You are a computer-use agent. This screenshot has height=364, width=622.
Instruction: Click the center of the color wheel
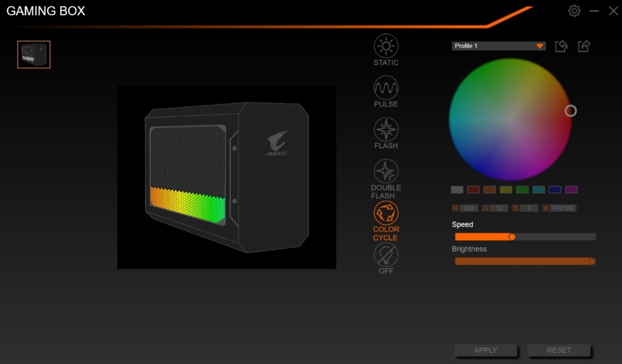[510, 120]
